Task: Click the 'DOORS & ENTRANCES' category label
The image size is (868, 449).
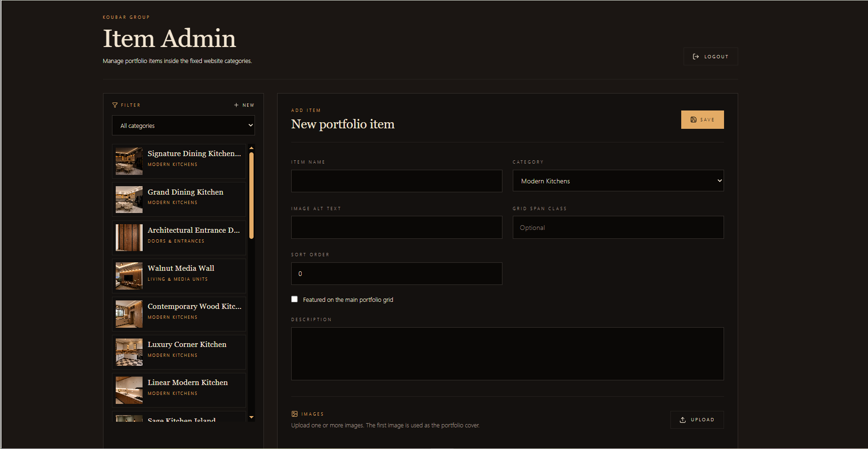Action: pos(176,241)
